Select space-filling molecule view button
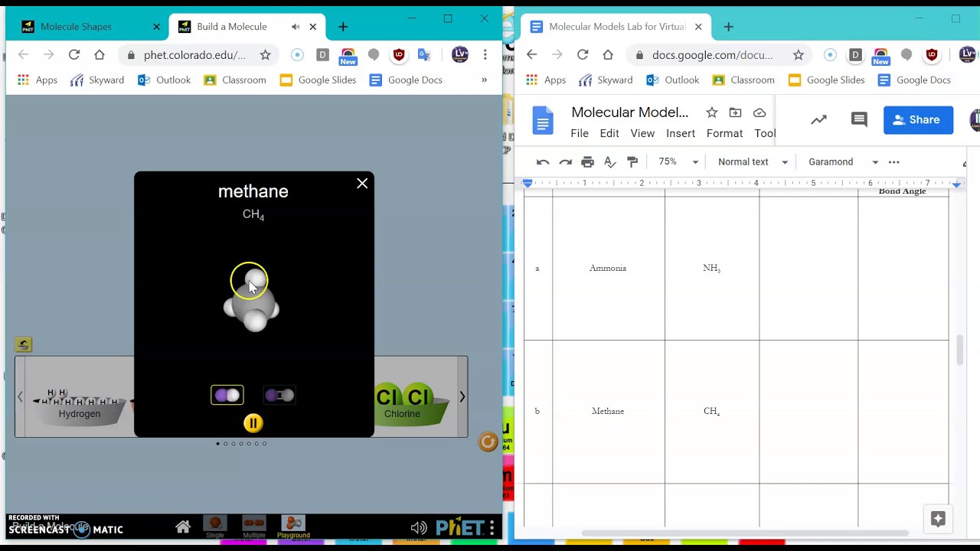 tap(227, 395)
